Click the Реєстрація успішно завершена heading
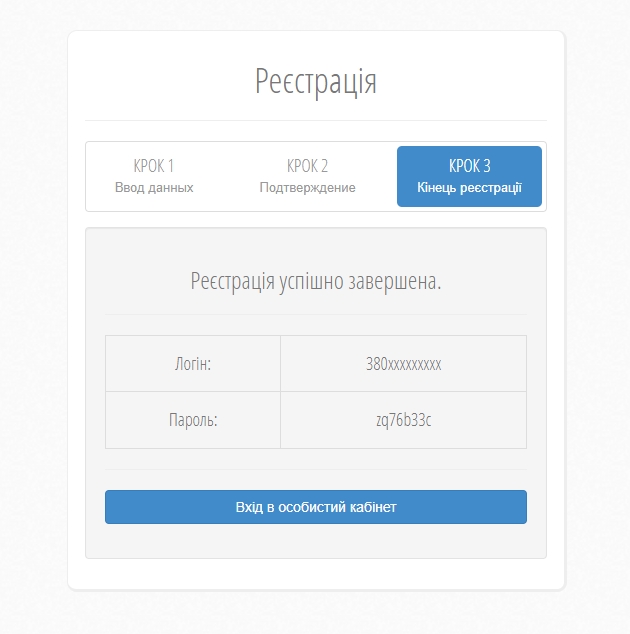 pos(316,281)
